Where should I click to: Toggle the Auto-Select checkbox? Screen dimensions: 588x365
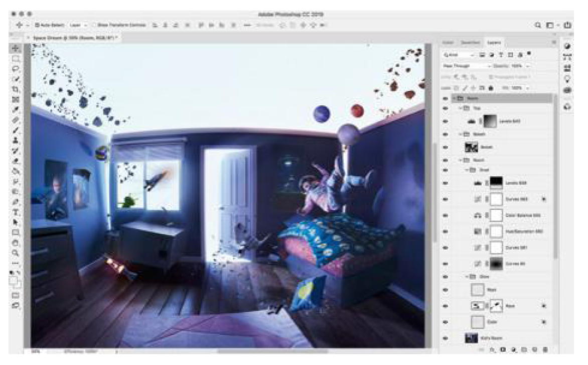(37, 25)
